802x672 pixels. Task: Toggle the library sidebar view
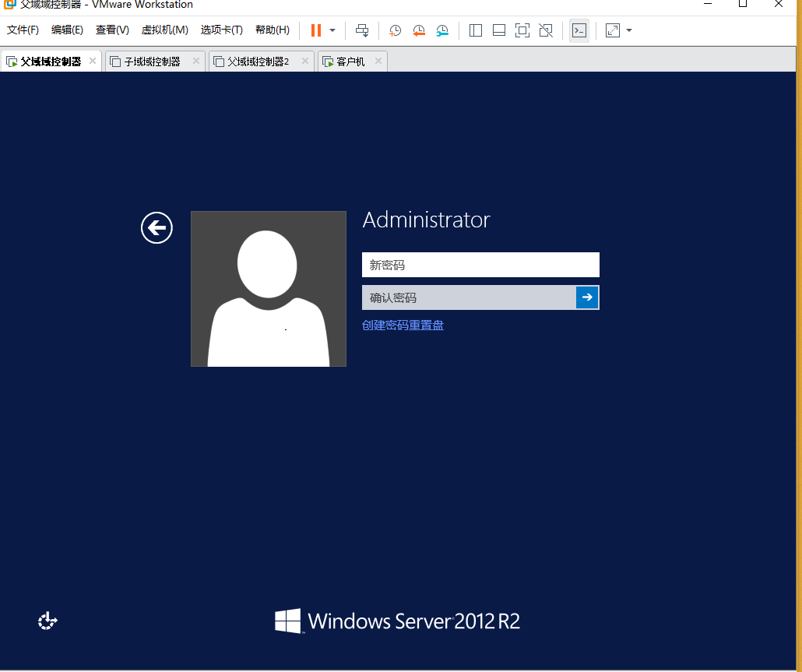(476, 30)
